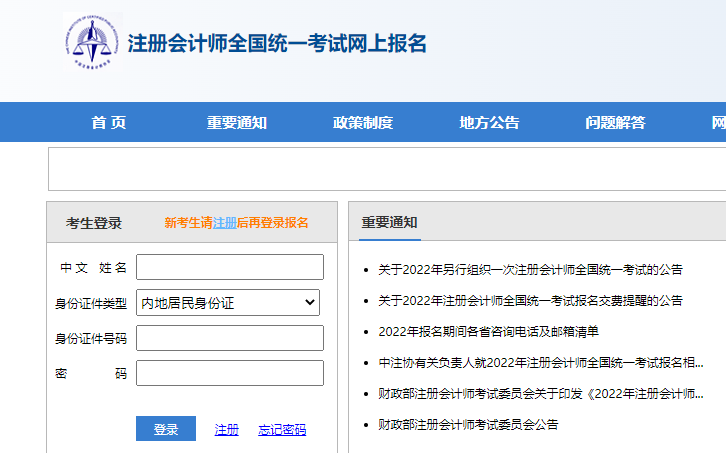Screen dimensions: 726x453
Task: Click the 注册 link beside login button
Action: pos(227,430)
